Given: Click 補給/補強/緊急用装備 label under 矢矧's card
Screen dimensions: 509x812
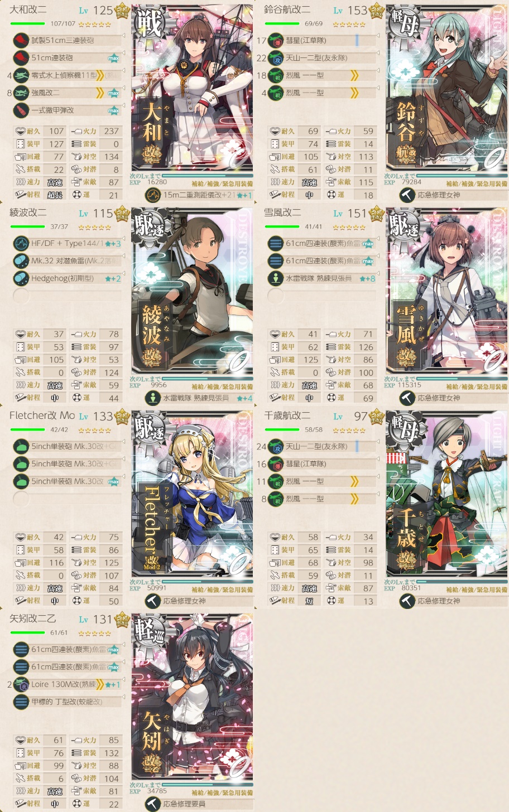Looking at the screenshot, I should click(x=222, y=792).
